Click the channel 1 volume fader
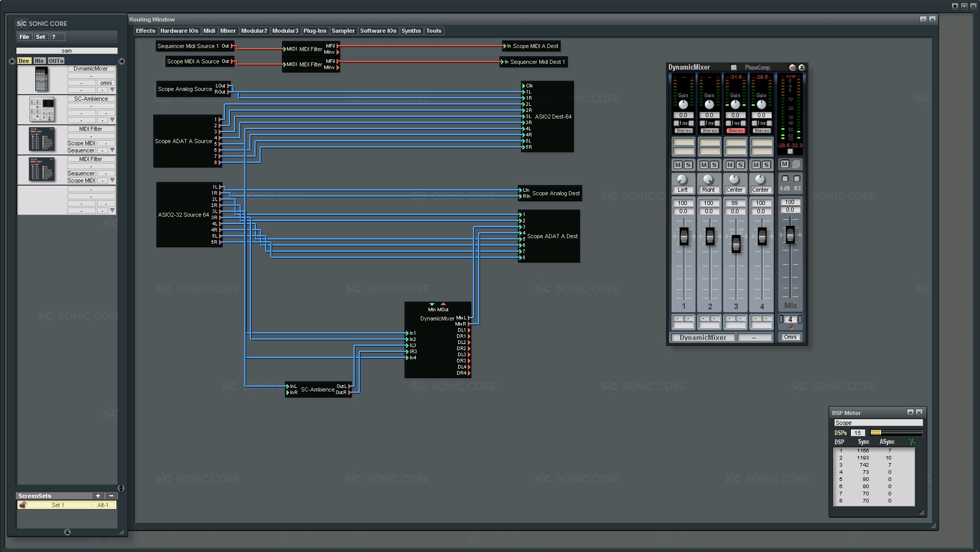Image resolution: width=980 pixels, height=552 pixels. click(x=683, y=236)
